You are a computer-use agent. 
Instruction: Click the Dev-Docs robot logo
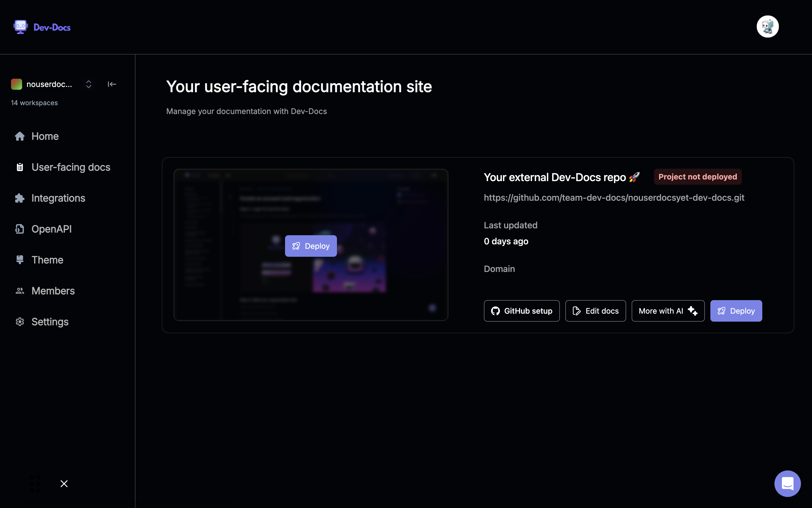20,26
